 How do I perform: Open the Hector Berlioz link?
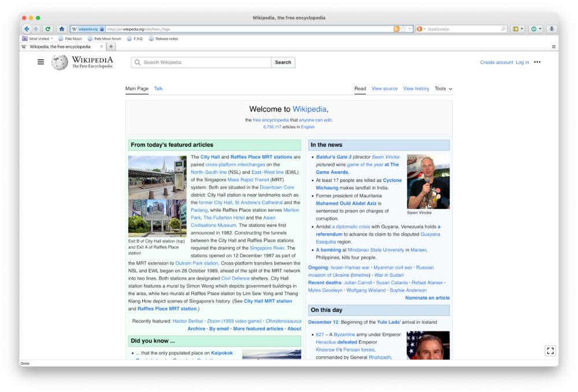click(188, 322)
